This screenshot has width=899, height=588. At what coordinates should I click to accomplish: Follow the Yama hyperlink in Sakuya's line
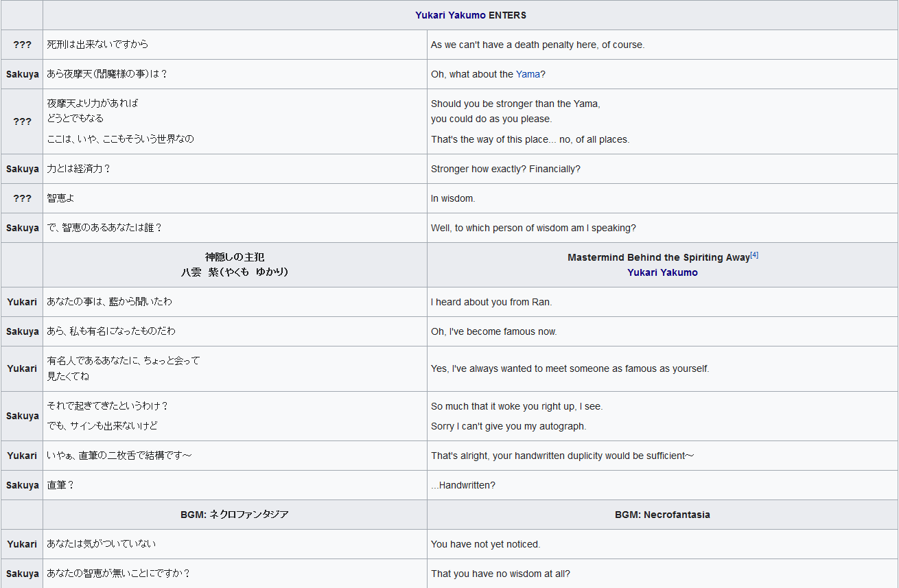click(x=528, y=74)
